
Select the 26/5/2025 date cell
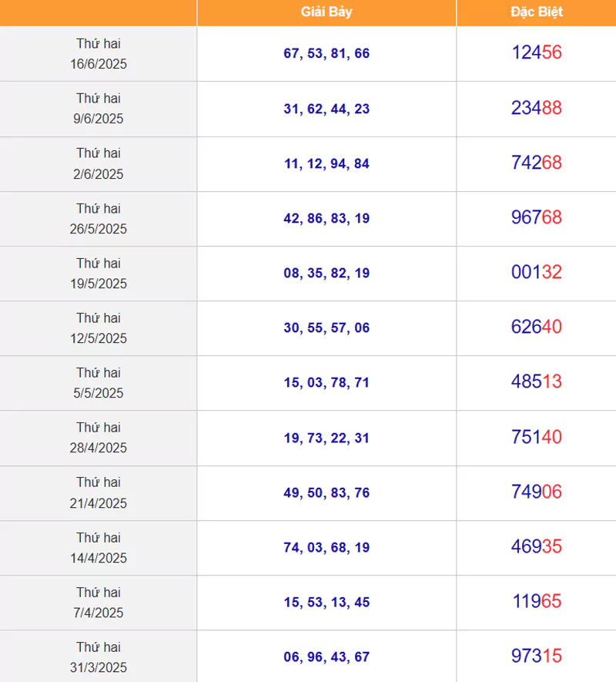(99, 218)
